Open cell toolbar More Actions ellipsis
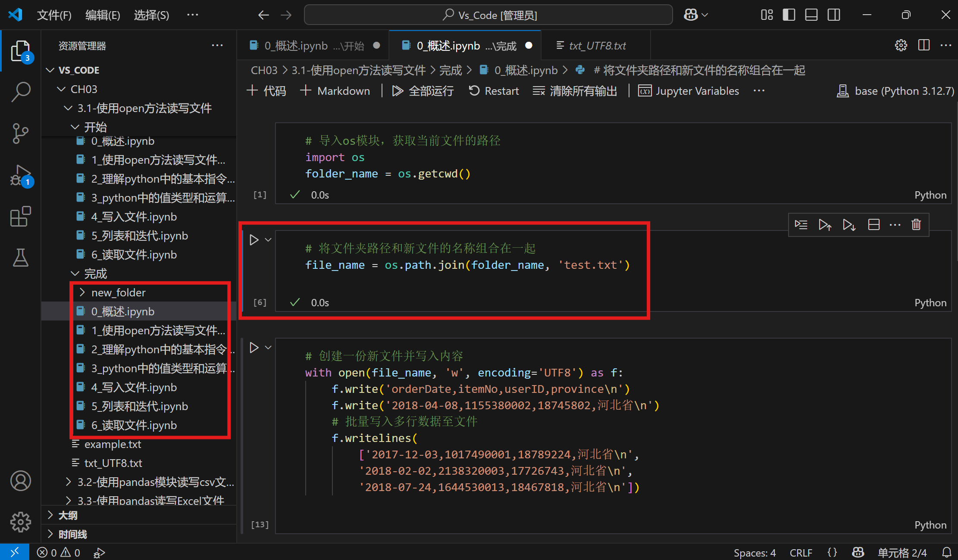The width and height of the screenshot is (958, 560). click(895, 225)
